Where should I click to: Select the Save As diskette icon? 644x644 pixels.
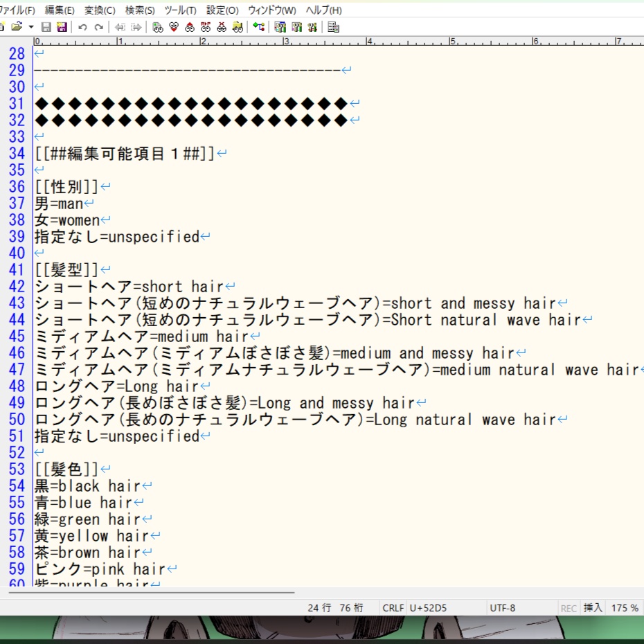point(61,27)
